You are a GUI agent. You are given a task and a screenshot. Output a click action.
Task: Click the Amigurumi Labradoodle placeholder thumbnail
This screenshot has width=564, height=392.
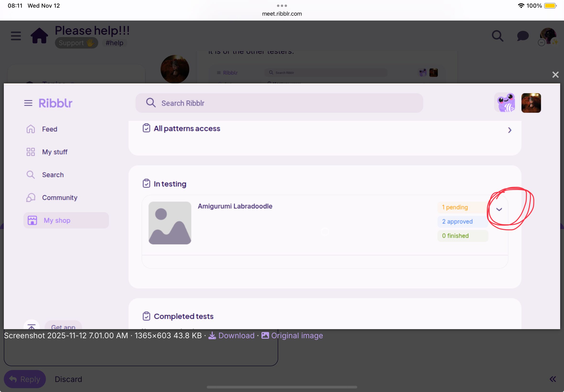pyautogui.click(x=170, y=223)
